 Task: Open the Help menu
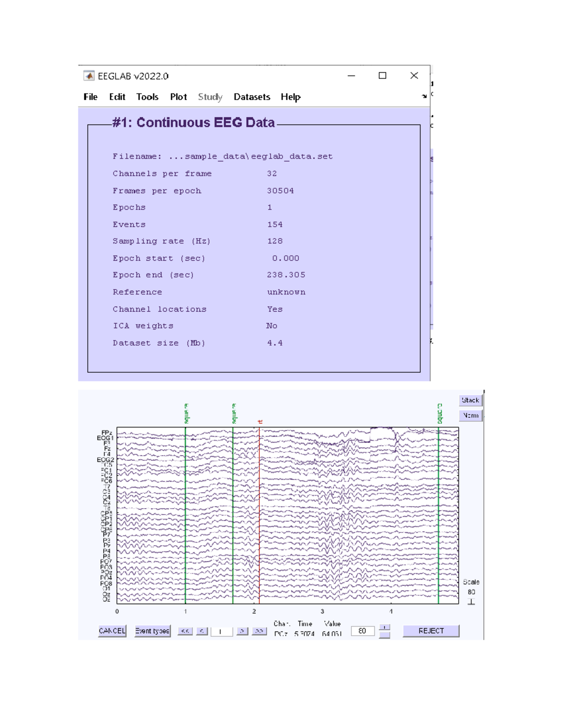pos(290,97)
